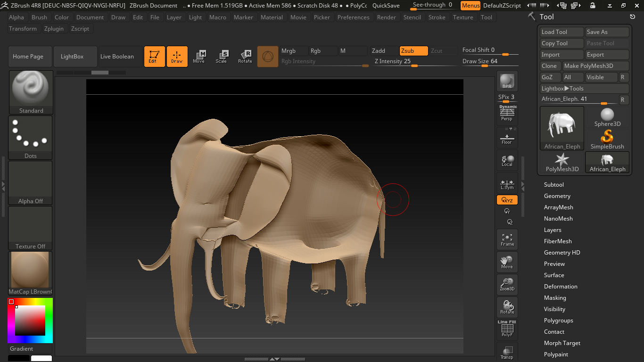Frame the mesh in canvas
The height and width of the screenshot is (362, 644).
507,239
